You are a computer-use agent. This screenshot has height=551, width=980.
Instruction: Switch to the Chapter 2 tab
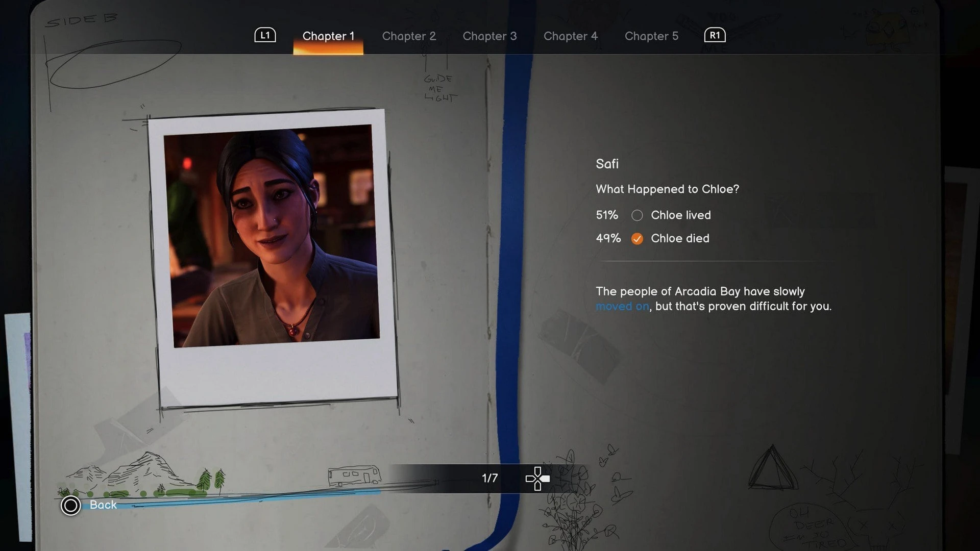point(409,36)
